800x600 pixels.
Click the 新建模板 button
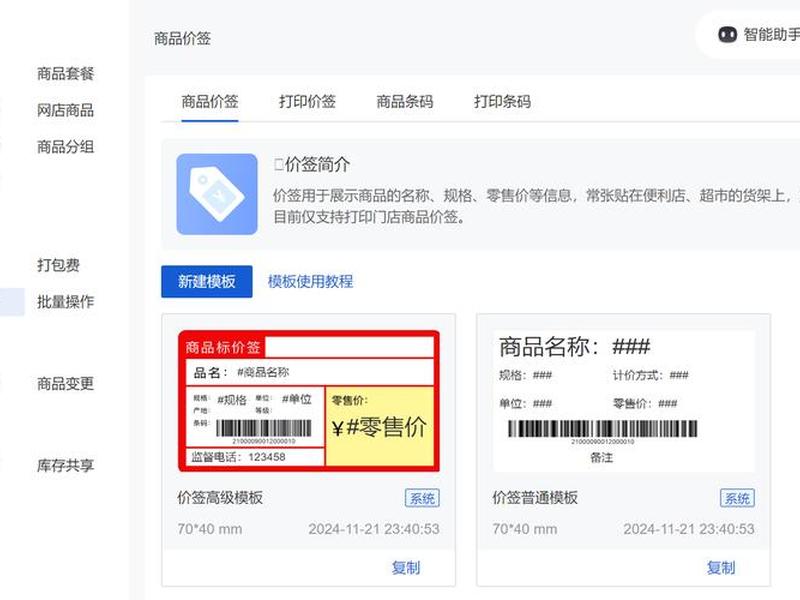point(207,281)
